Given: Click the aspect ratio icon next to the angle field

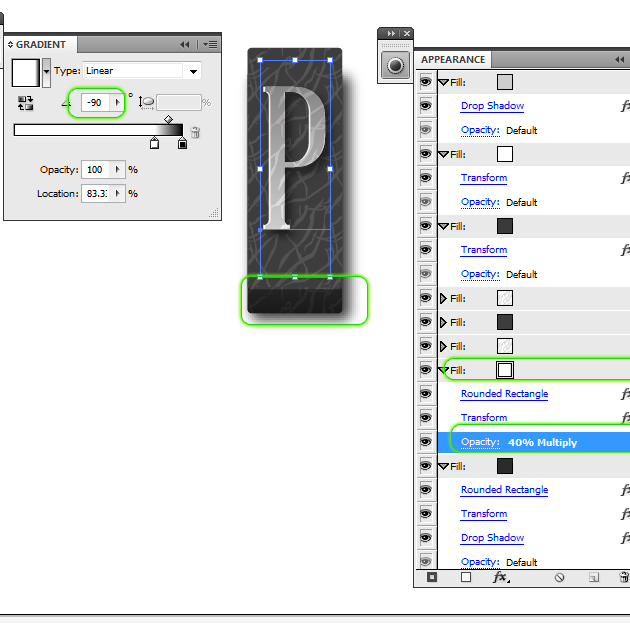Looking at the screenshot, I should pyautogui.click(x=146, y=102).
